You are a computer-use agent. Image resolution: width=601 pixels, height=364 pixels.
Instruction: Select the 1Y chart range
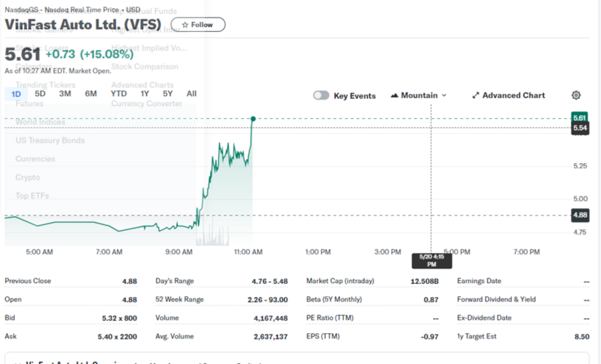144,94
